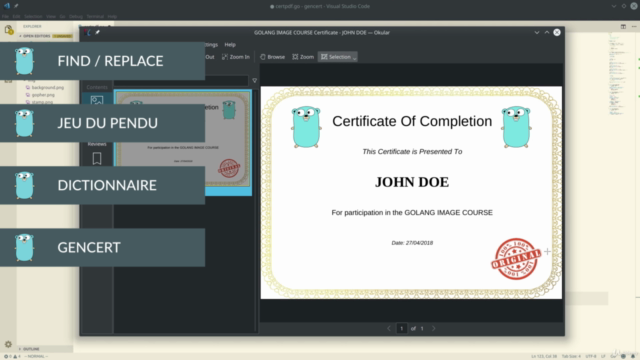Open the Debug menu in VS Code
640x360 pixels.
(76, 16)
